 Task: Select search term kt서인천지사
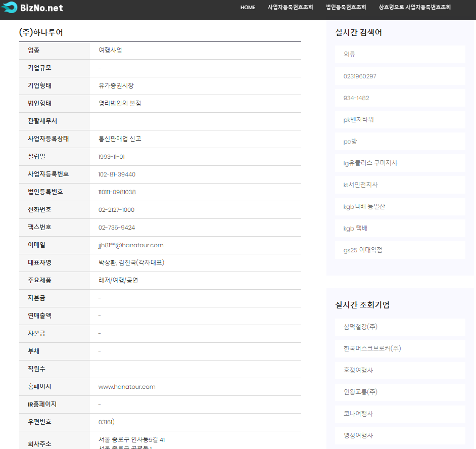point(400,185)
